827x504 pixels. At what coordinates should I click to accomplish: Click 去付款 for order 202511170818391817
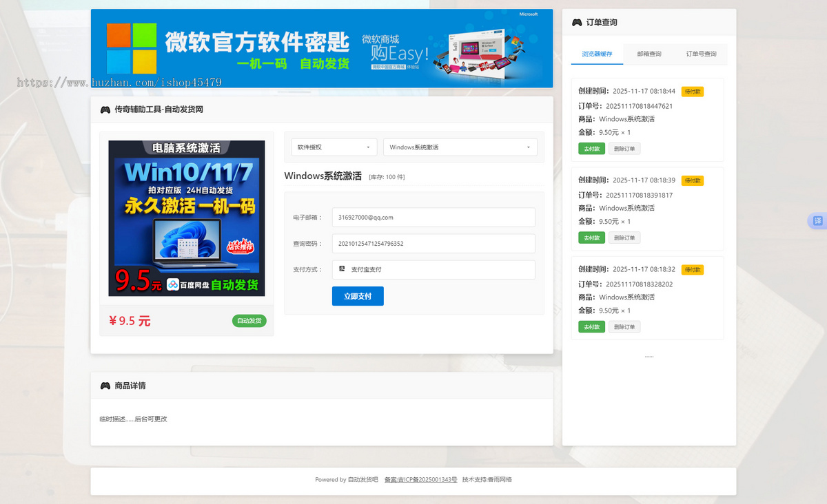tap(591, 238)
